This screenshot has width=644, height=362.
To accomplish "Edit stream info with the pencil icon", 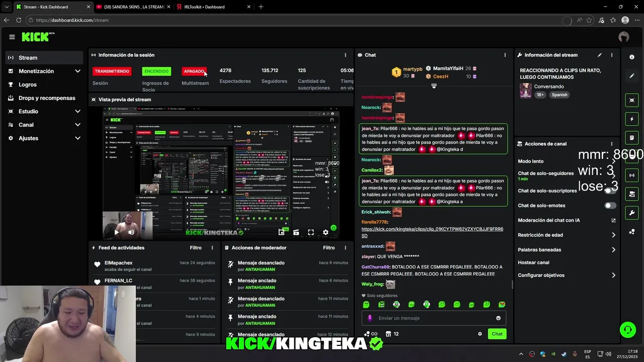I will pos(600,55).
